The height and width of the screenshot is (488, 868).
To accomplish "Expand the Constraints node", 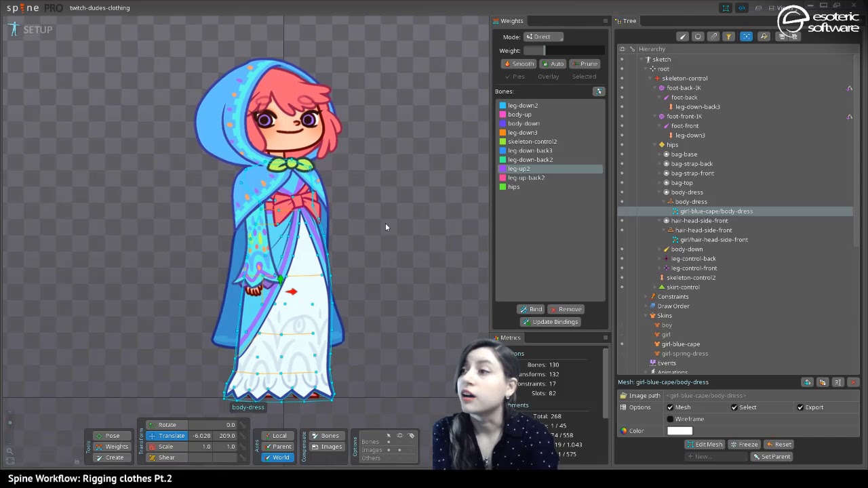I will coord(646,297).
